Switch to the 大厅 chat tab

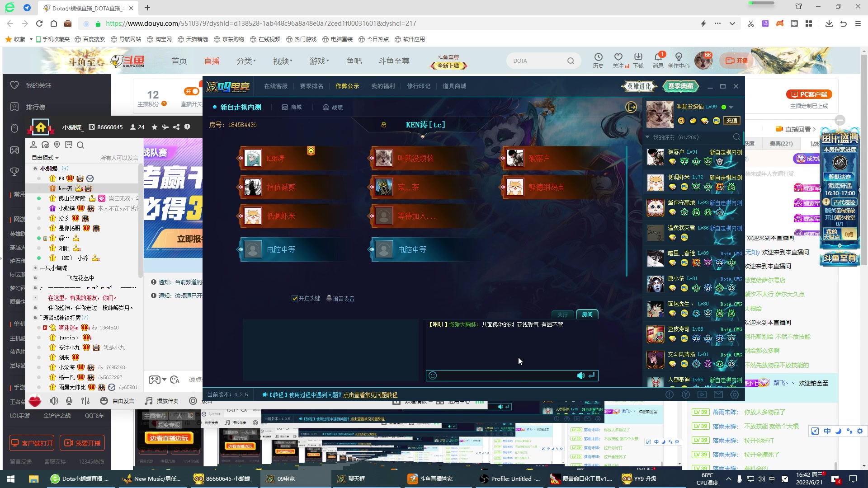(563, 314)
